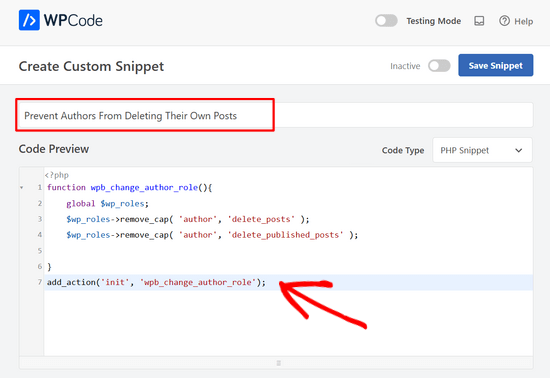Click the snippet title input field

click(276, 115)
